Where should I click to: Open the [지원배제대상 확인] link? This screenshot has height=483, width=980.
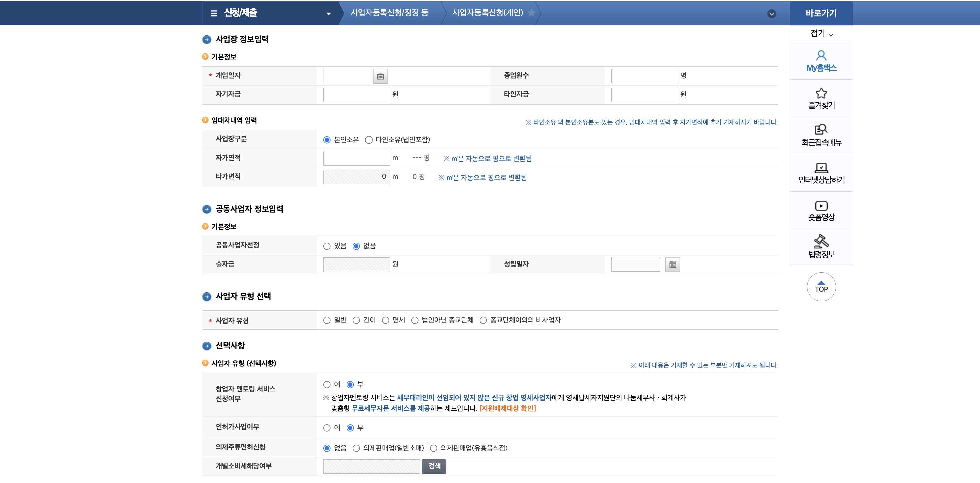507,408
